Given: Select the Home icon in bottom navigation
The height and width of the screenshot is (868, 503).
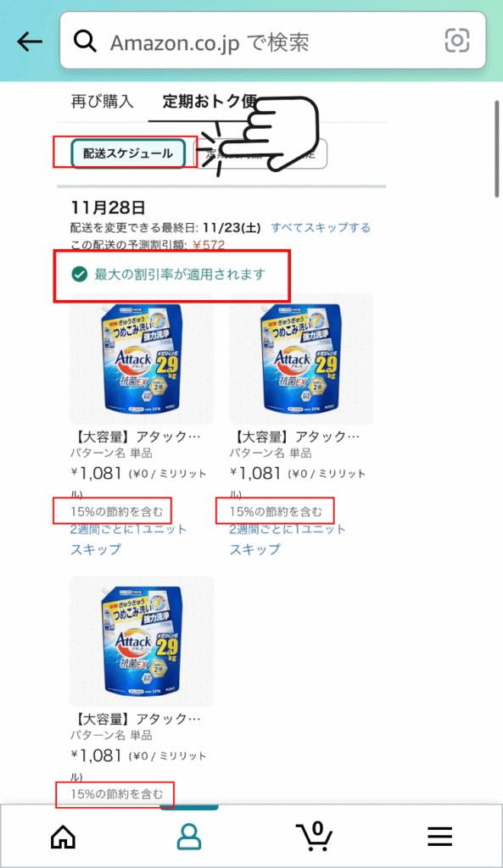Looking at the screenshot, I should [x=61, y=836].
